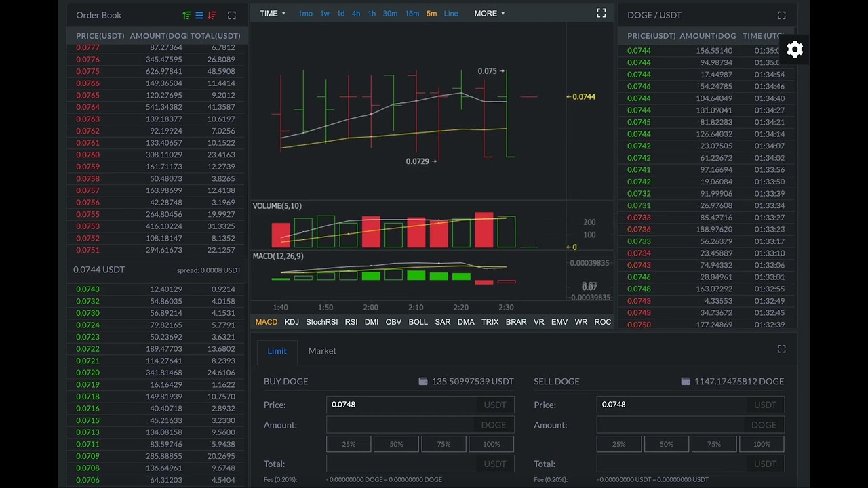Click the 0.0744 USDT last price

(99, 270)
